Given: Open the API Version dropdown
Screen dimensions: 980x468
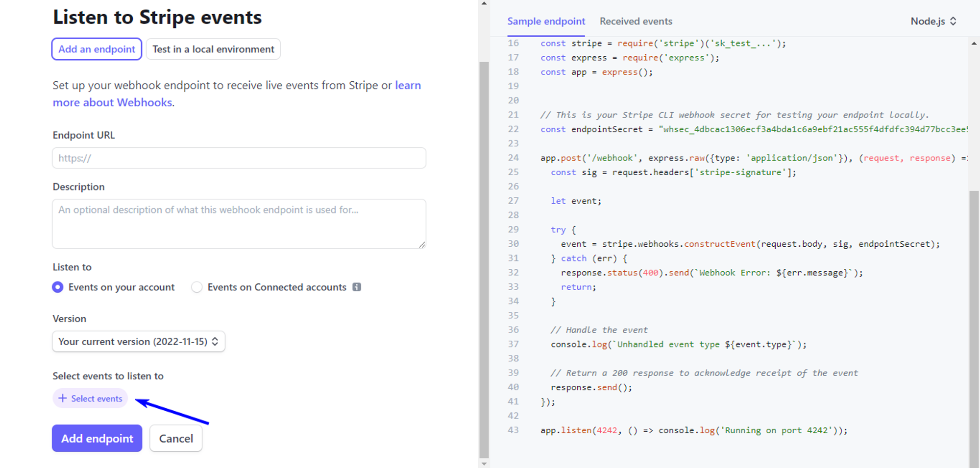Looking at the screenshot, I should click(139, 342).
